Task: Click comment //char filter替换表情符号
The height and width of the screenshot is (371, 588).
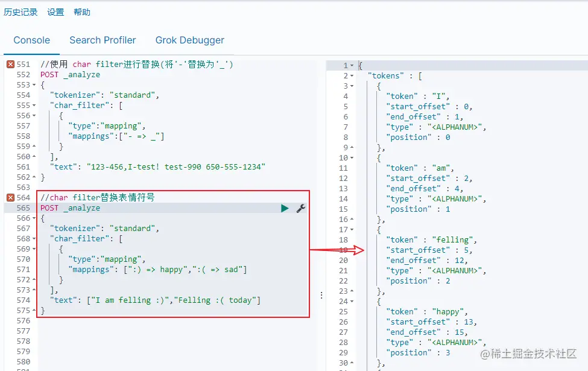Action: click(98, 198)
